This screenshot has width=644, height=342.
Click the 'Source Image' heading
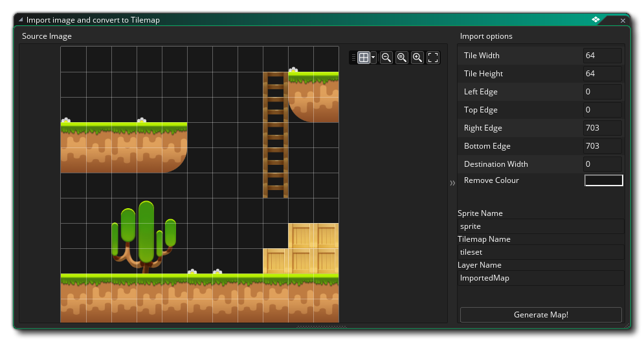point(47,36)
